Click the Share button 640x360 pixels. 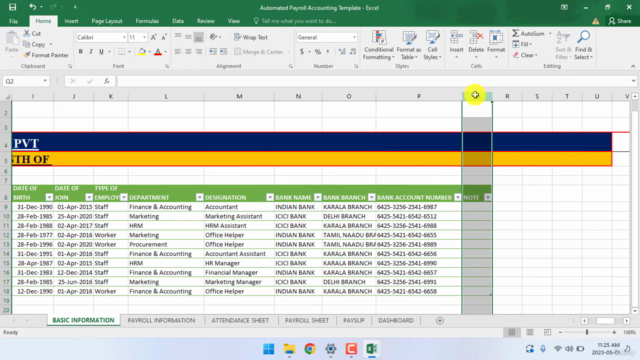[620, 21]
